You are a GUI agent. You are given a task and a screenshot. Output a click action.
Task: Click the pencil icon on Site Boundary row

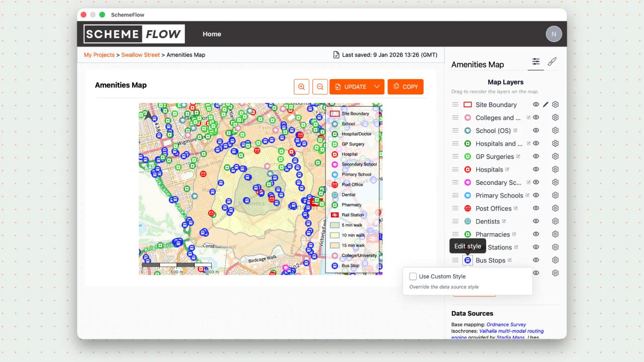click(545, 105)
